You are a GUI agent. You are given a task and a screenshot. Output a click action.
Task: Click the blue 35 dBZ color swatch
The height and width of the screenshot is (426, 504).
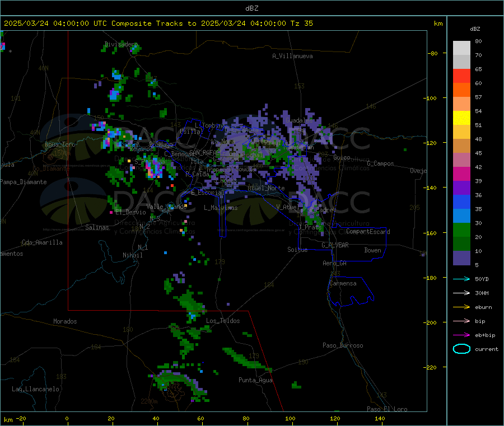coord(461,202)
